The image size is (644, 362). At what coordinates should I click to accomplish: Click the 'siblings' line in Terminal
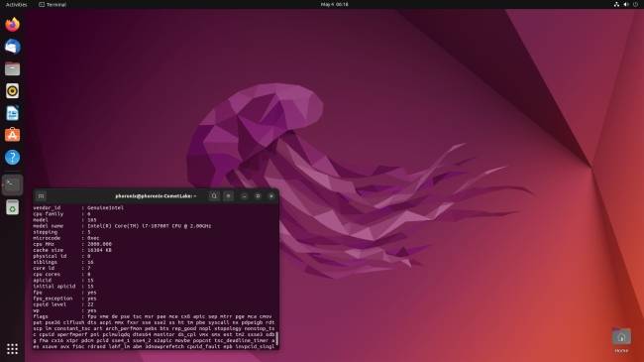tap(63, 262)
